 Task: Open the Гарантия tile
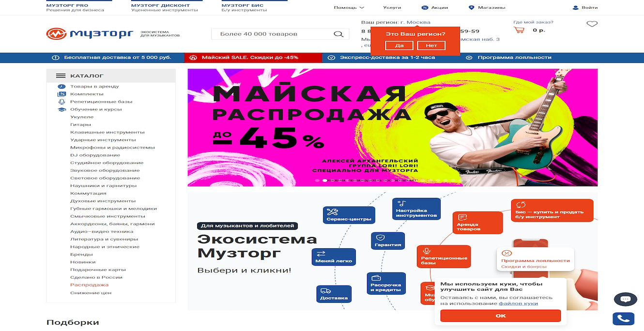coord(388,241)
